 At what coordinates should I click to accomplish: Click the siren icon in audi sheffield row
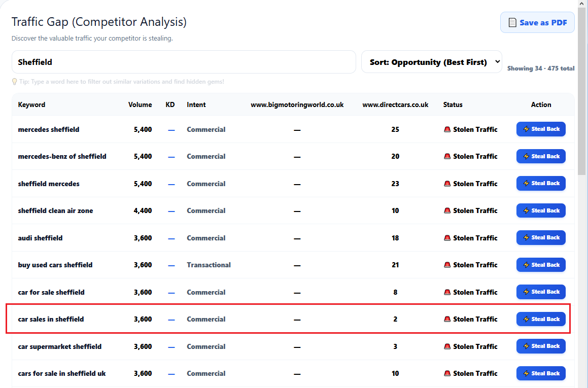click(x=447, y=238)
